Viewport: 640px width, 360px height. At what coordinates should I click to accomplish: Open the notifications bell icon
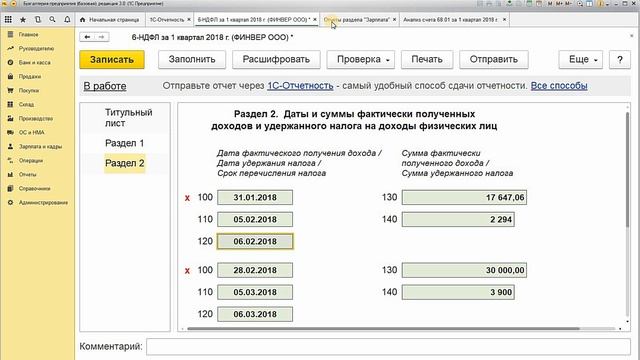point(67,19)
